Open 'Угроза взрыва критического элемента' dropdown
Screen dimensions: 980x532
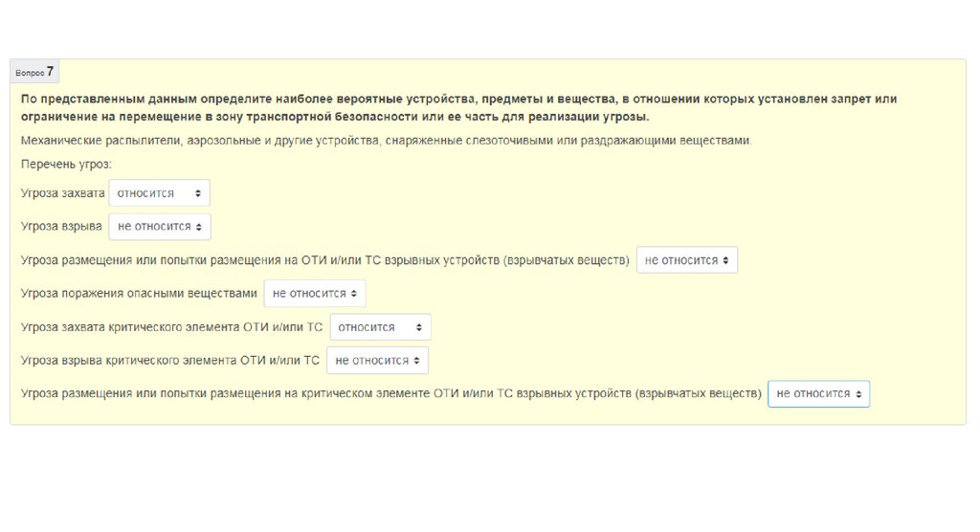coord(377,361)
